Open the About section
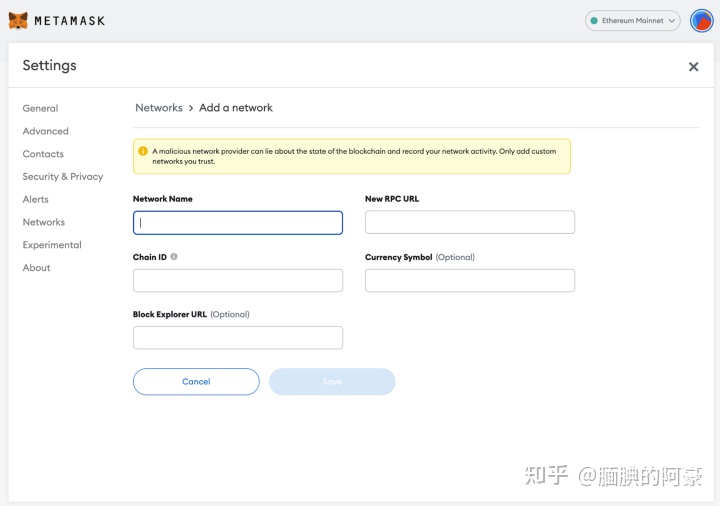 (37, 268)
